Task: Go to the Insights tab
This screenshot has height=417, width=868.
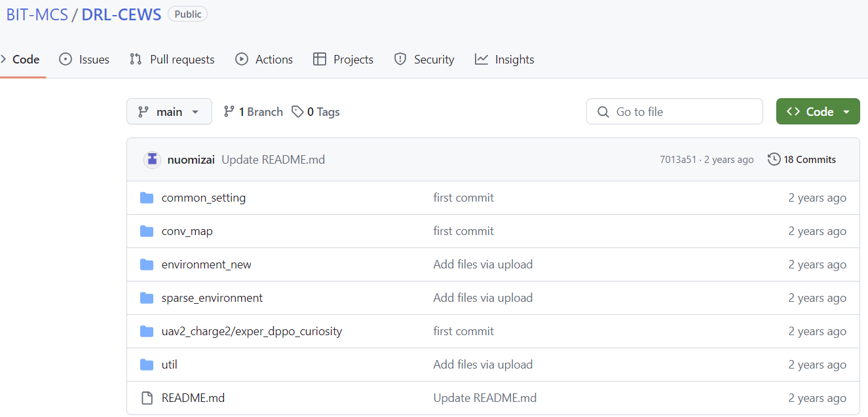Action: pos(504,60)
